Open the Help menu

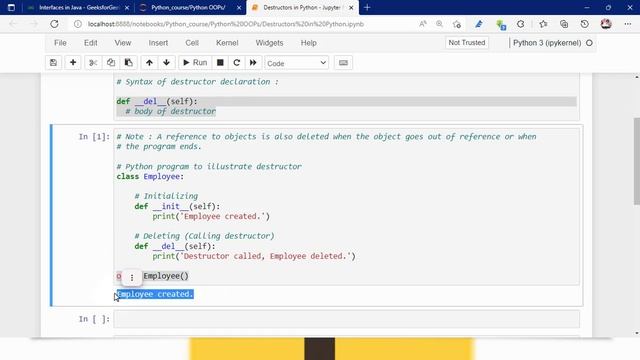[x=309, y=43]
